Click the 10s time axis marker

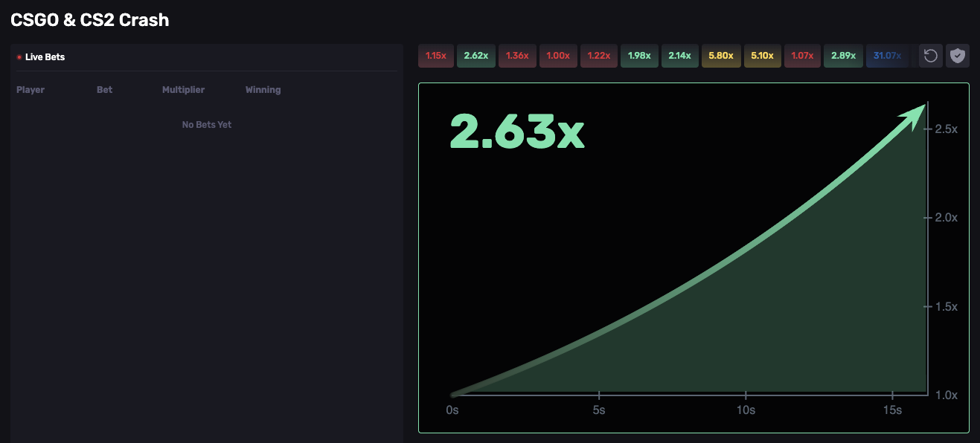tap(746, 410)
